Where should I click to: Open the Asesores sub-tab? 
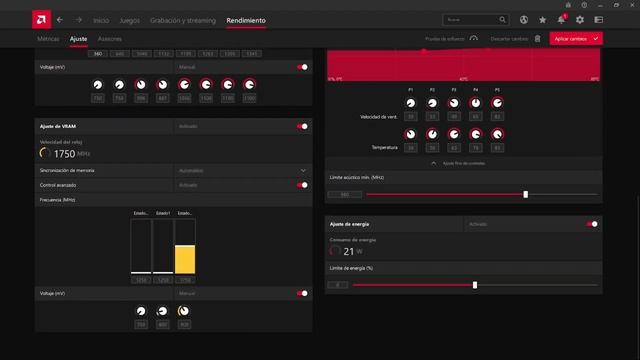(x=110, y=39)
